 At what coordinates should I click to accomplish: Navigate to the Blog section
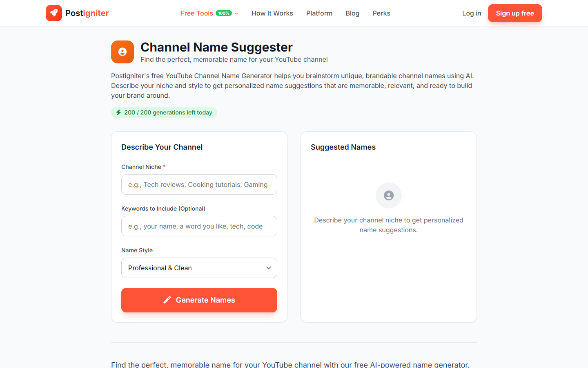[x=352, y=13]
